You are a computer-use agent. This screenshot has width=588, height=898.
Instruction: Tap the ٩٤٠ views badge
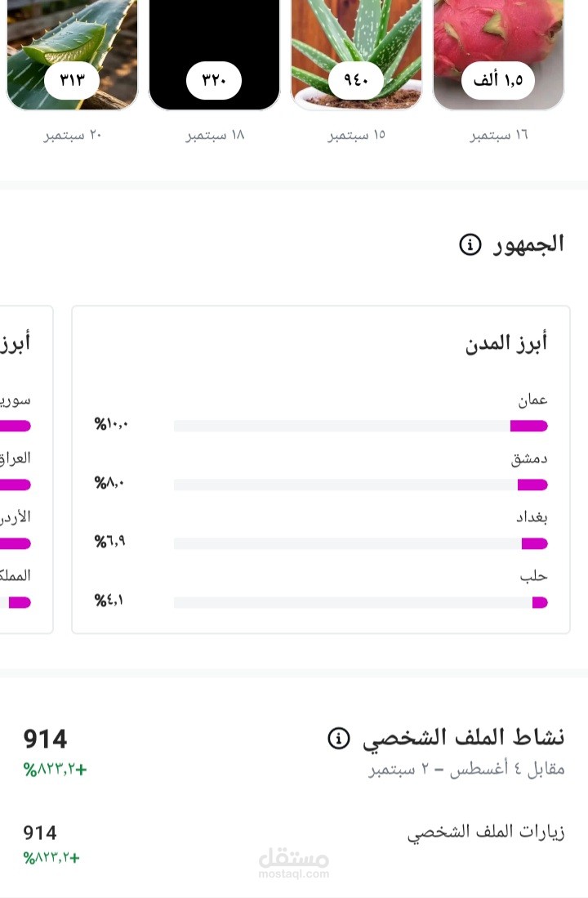pos(356,80)
